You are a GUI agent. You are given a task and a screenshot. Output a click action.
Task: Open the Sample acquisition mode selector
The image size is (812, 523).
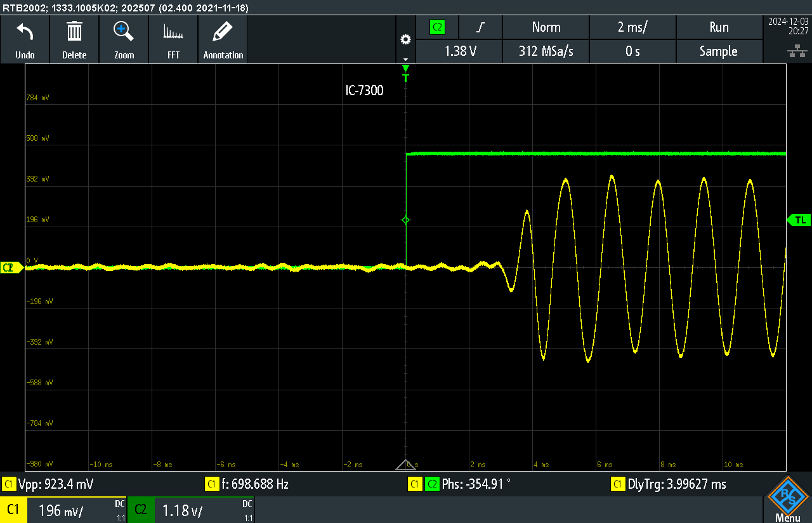click(x=719, y=51)
